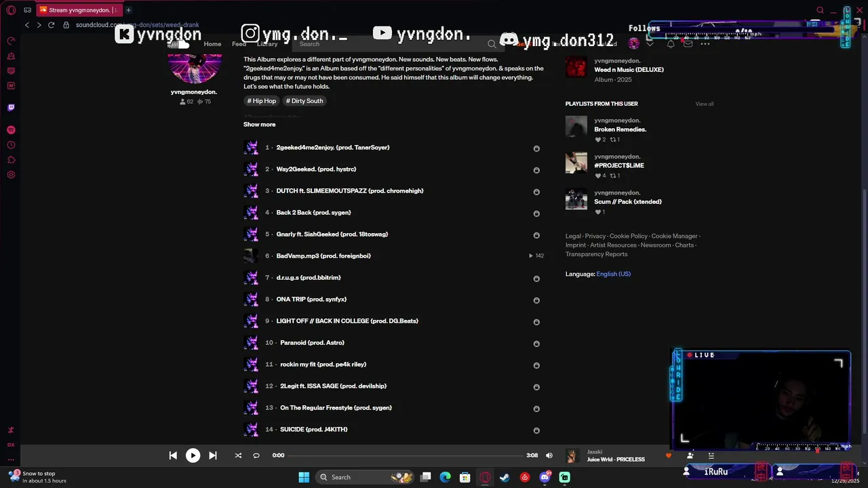Click the search magnifier in SoundCloud header
This screenshot has width=868, height=488.
point(492,44)
